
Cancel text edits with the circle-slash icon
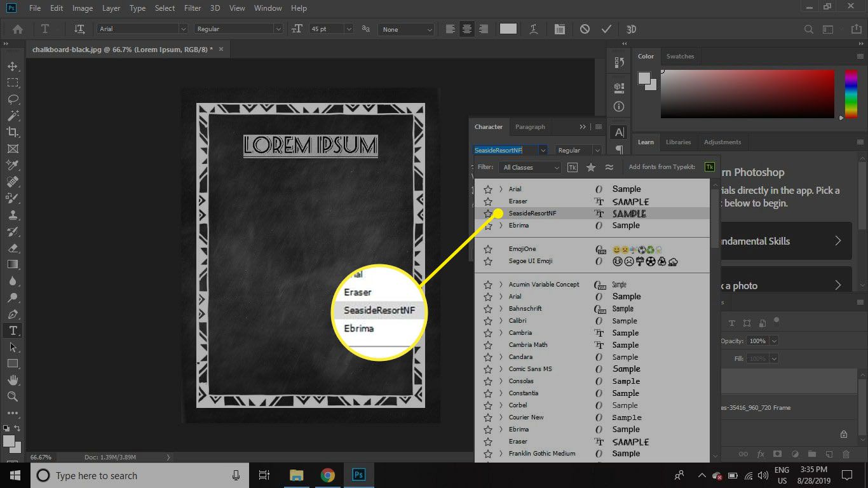[585, 29]
